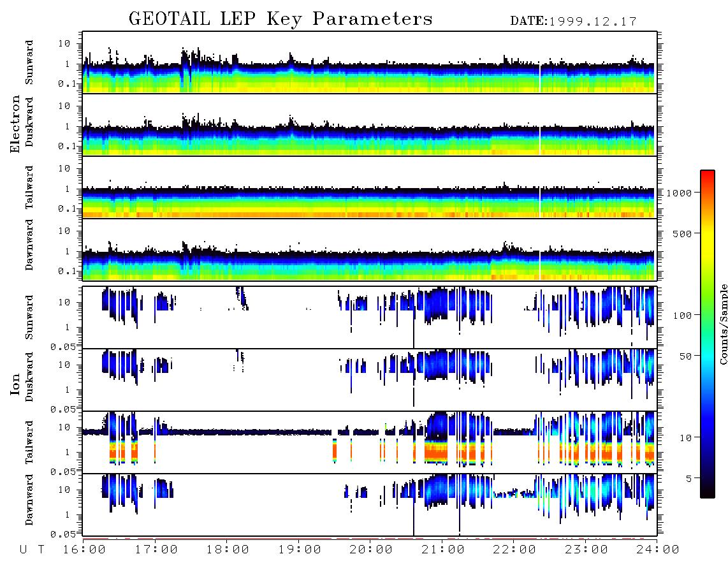Image resolution: width=728 pixels, height=561 pixels.
Task: Click the "5" color bar tick label
Action: [689, 479]
